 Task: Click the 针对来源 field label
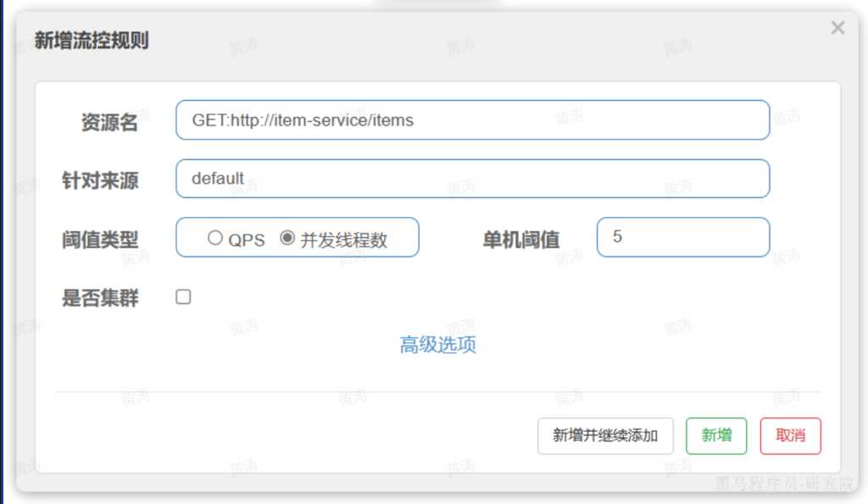(100, 180)
